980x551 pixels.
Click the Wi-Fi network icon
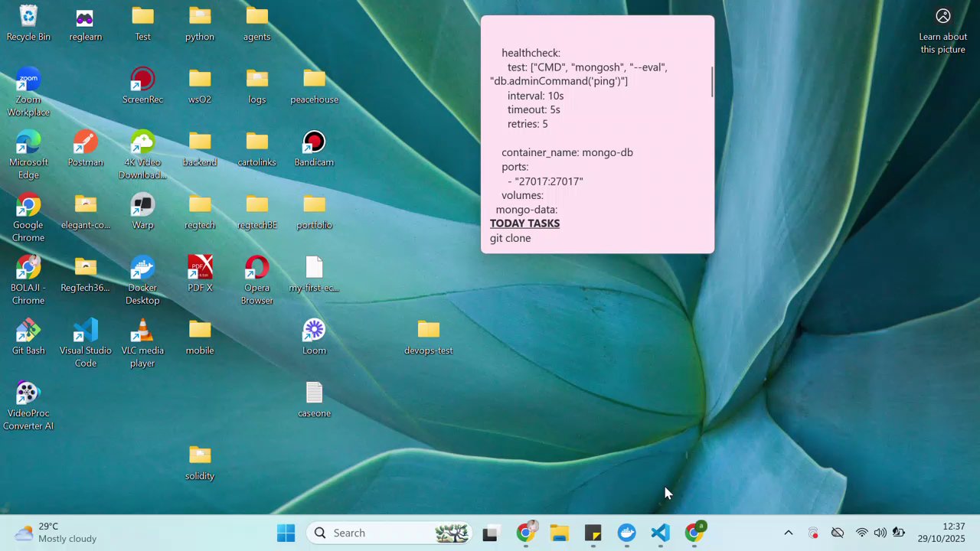point(862,533)
